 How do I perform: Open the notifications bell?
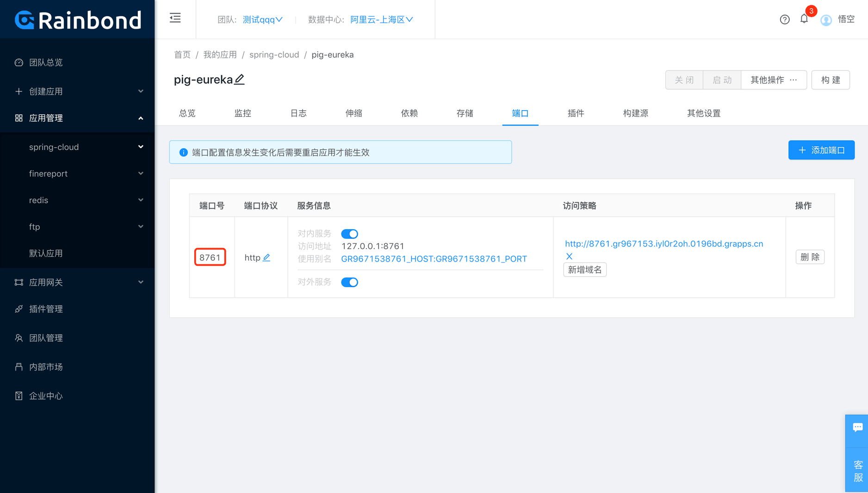804,19
